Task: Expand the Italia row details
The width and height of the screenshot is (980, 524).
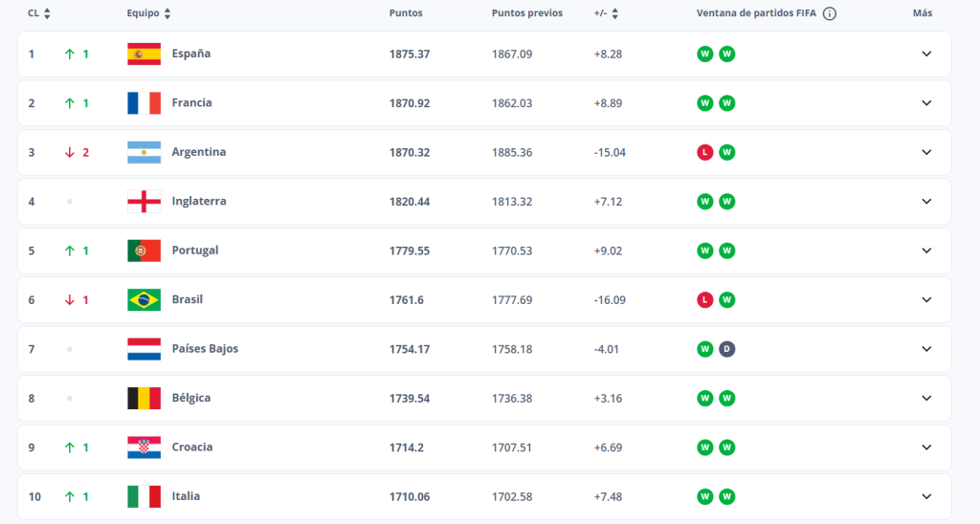Action: 925,496
